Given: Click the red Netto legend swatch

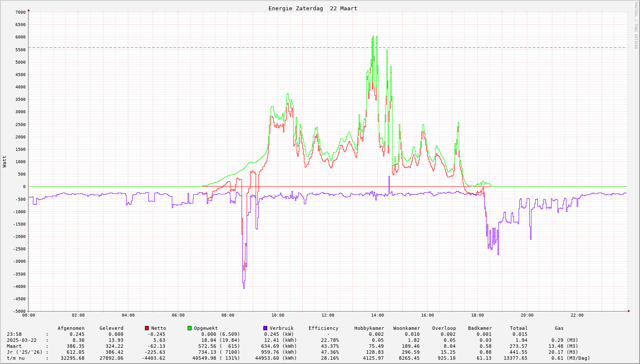Looking at the screenshot, I should [147, 328].
